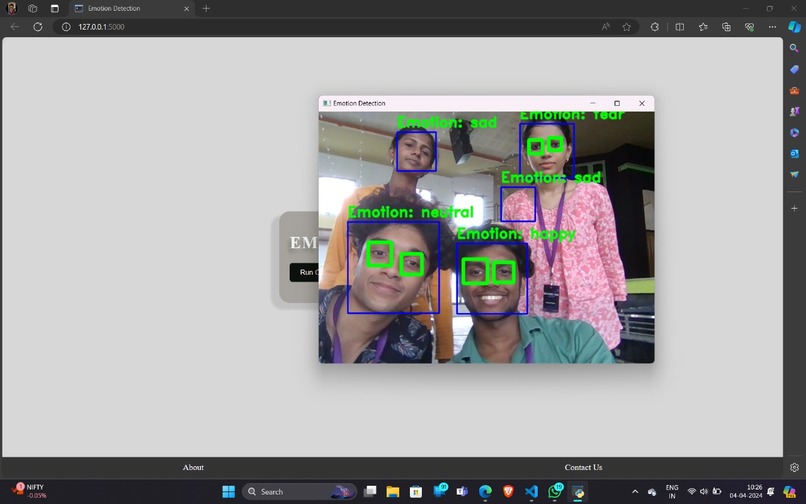Open the sidebar Outlook icon

tap(794, 154)
